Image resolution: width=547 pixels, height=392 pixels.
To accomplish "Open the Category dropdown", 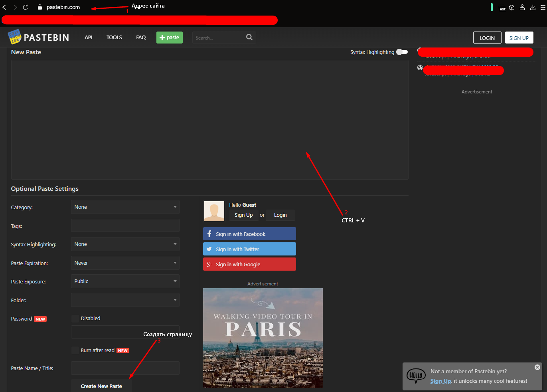I will point(125,207).
